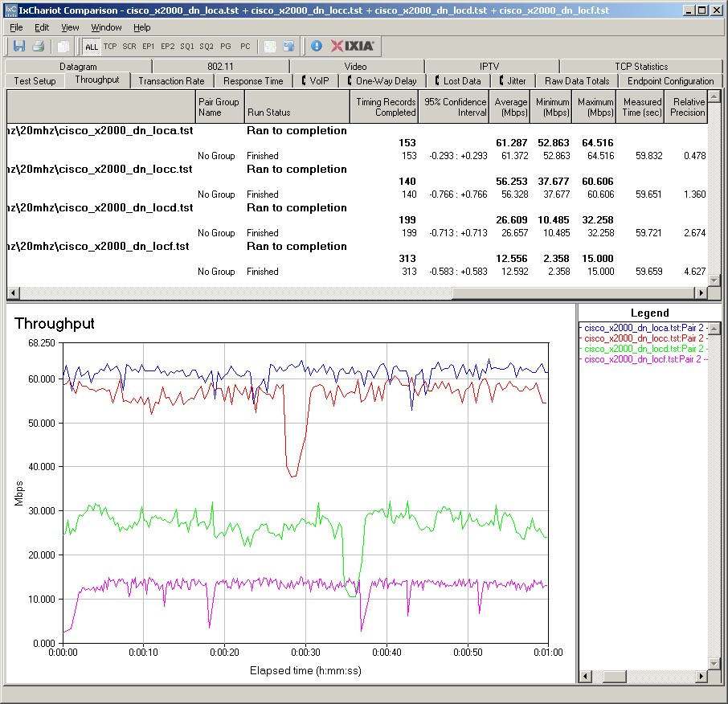Screen dimensions: 728x704
Task: Switch to the Jitter tab
Action: (513, 81)
